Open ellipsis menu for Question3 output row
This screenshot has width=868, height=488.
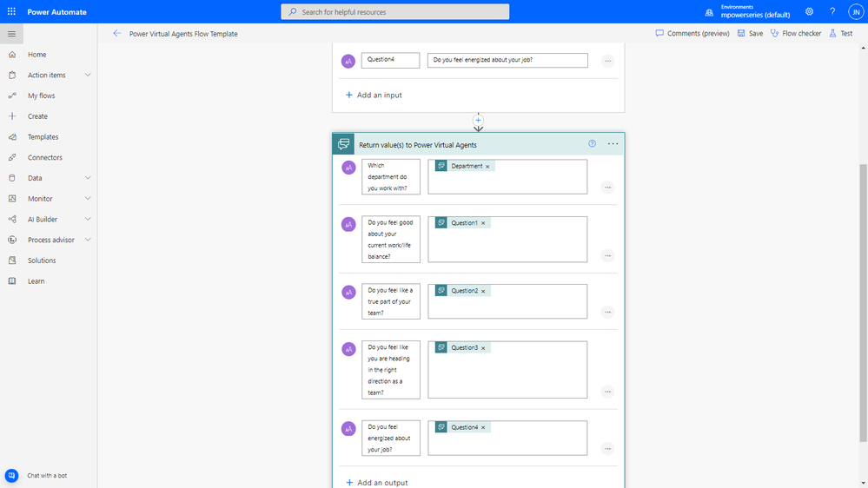coord(608,392)
